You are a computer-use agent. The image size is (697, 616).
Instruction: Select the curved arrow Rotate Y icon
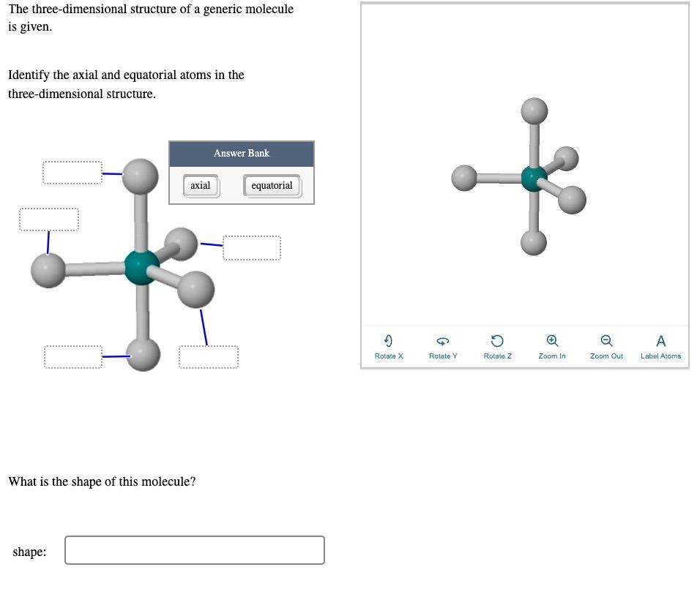pyautogui.click(x=443, y=340)
